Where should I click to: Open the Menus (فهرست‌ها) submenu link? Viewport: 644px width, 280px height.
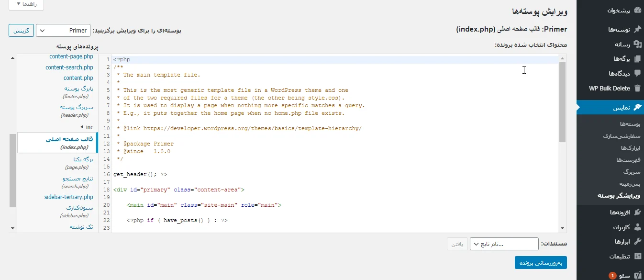pos(629,160)
